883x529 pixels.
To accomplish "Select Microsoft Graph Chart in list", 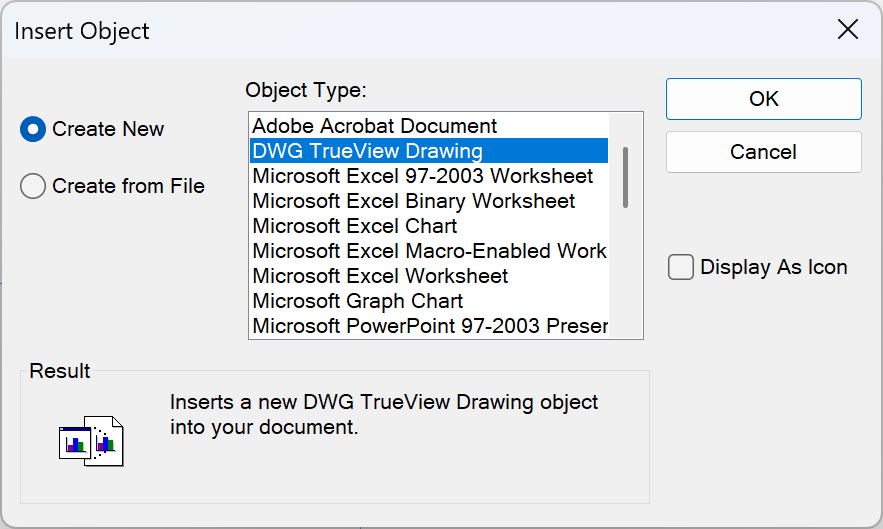I will 429,301.
